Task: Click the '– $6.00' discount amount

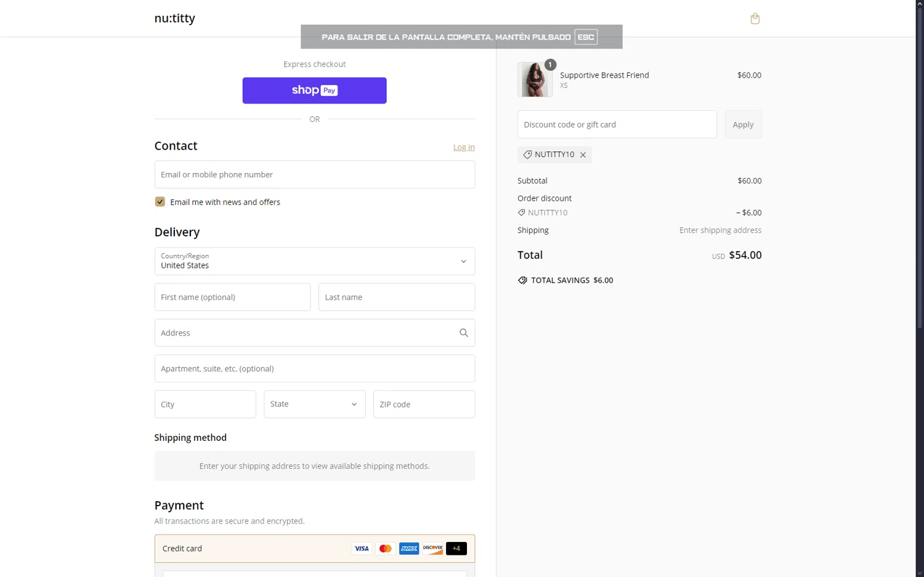Action: coord(748,212)
